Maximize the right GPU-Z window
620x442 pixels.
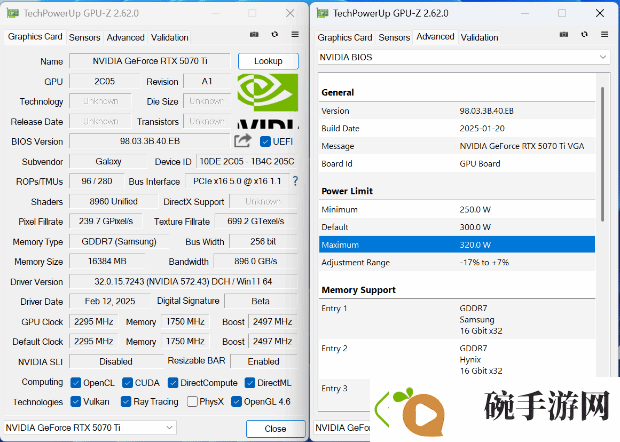[x=562, y=13]
